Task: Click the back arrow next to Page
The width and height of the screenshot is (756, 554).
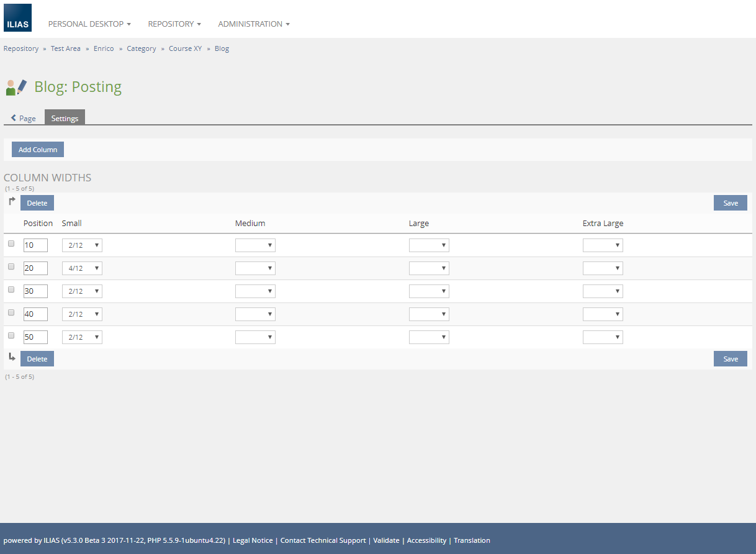Action: [x=14, y=118]
